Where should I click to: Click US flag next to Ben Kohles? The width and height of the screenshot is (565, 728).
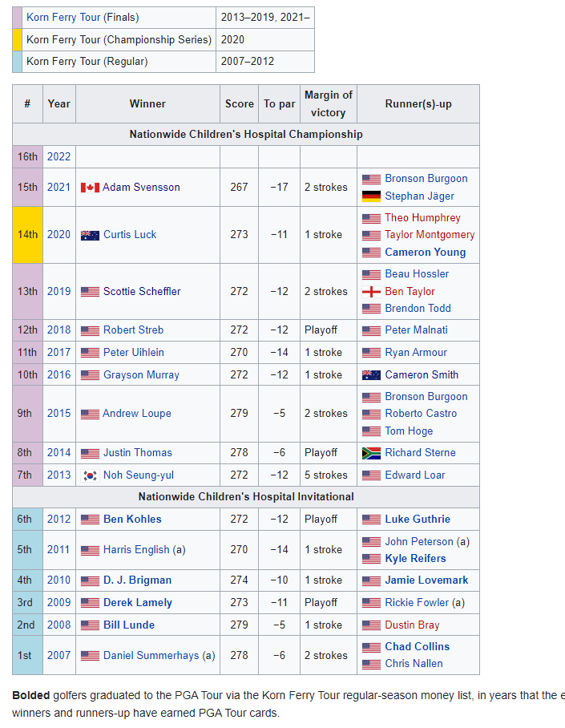(90, 520)
